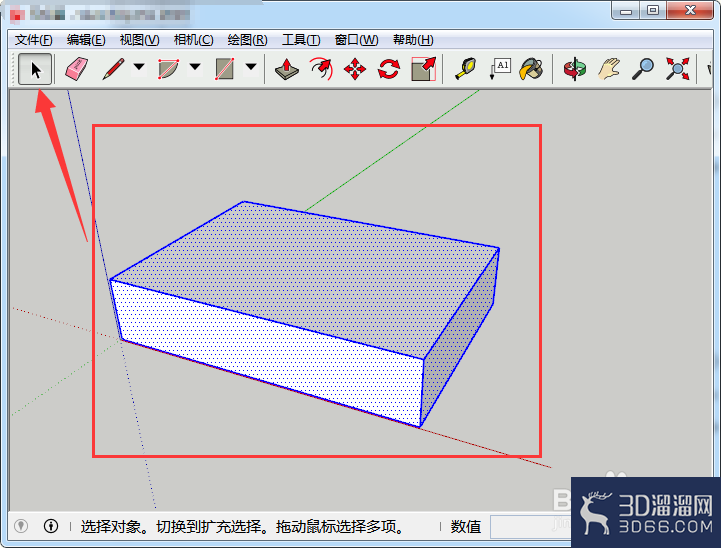Open the shape tool dropdown arrow

click(x=251, y=67)
